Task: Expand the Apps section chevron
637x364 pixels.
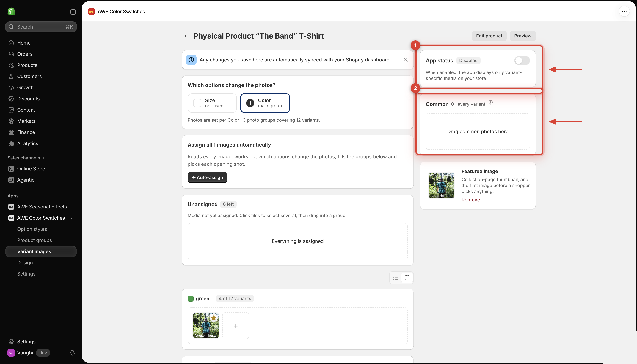Action: (x=22, y=196)
